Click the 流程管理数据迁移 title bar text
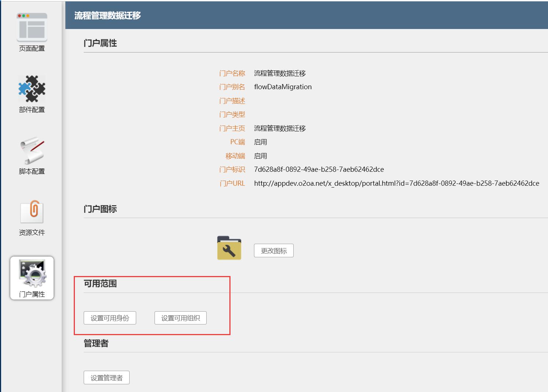This screenshot has height=392, width=548. point(108,15)
